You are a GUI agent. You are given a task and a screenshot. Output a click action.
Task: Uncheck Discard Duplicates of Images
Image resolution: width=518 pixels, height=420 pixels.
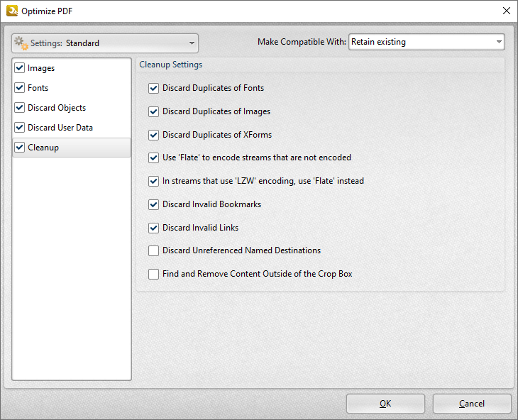coord(153,111)
